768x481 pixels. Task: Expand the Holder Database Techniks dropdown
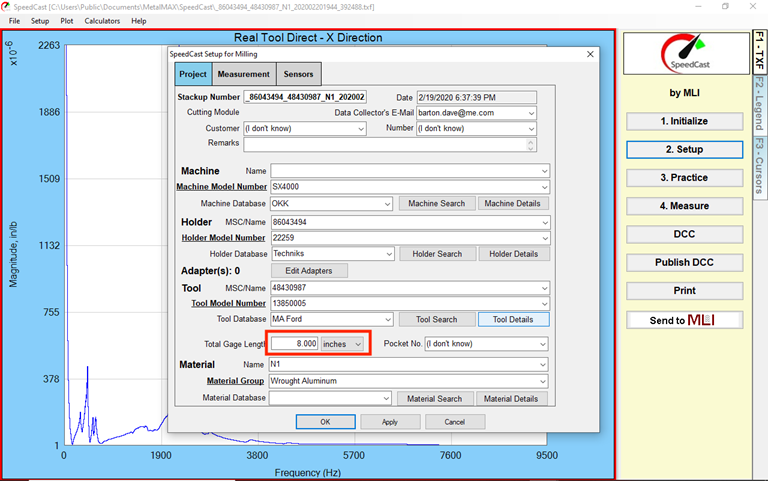point(389,254)
